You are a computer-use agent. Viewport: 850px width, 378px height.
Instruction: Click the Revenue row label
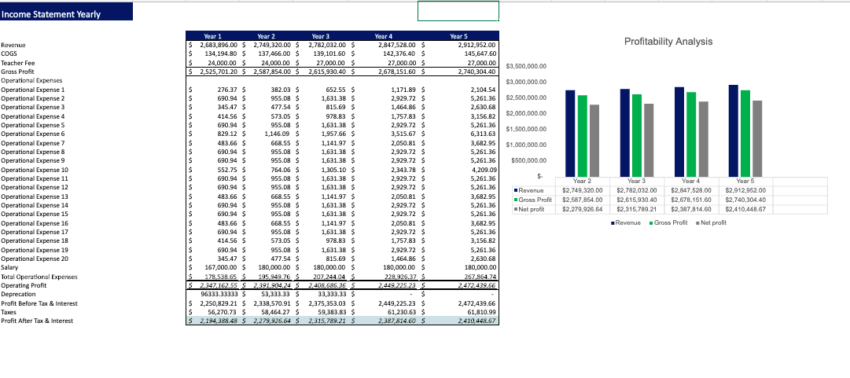[x=13, y=45]
